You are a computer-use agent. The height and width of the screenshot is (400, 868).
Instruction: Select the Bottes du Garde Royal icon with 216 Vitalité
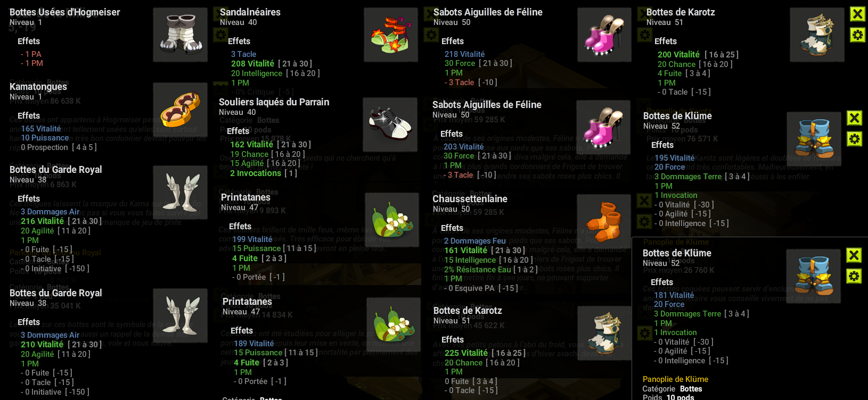[x=180, y=192]
